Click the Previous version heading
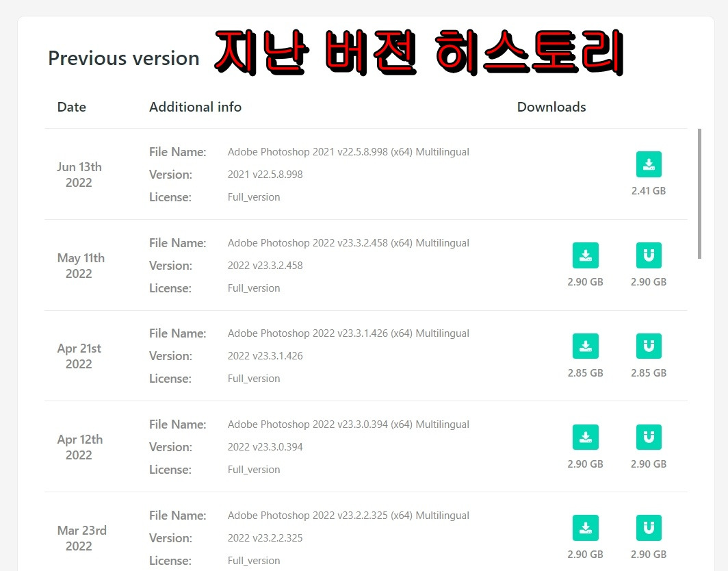The image size is (728, 571). [x=123, y=58]
